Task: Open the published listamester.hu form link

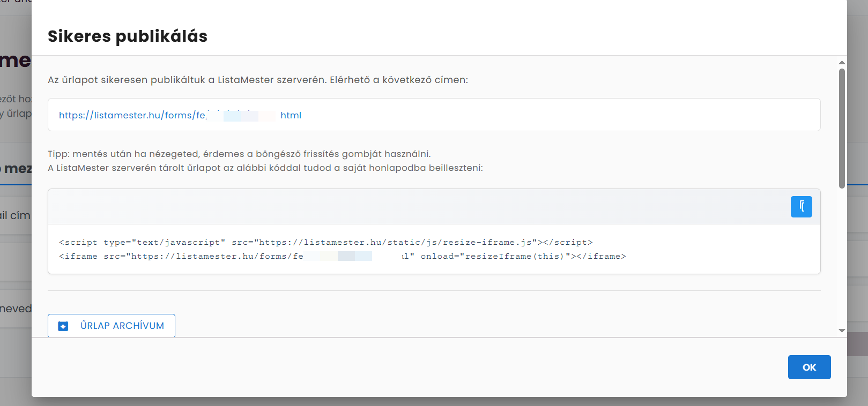Action: [x=180, y=115]
